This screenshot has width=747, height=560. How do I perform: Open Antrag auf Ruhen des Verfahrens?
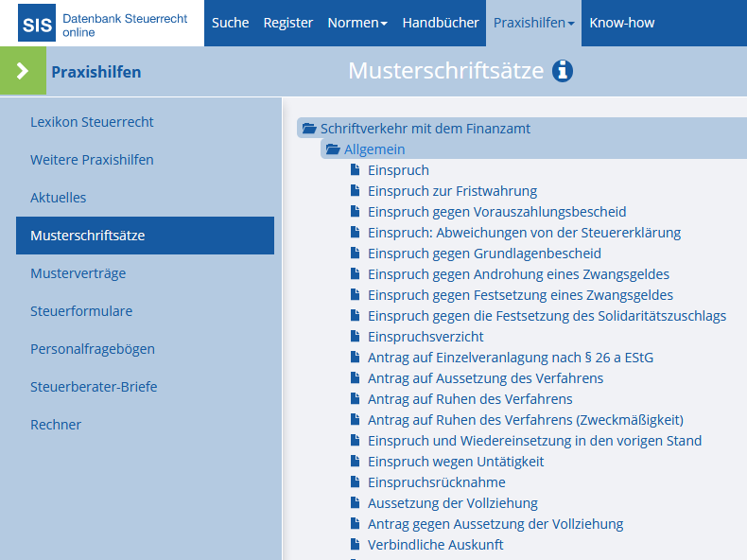(470, 399)
